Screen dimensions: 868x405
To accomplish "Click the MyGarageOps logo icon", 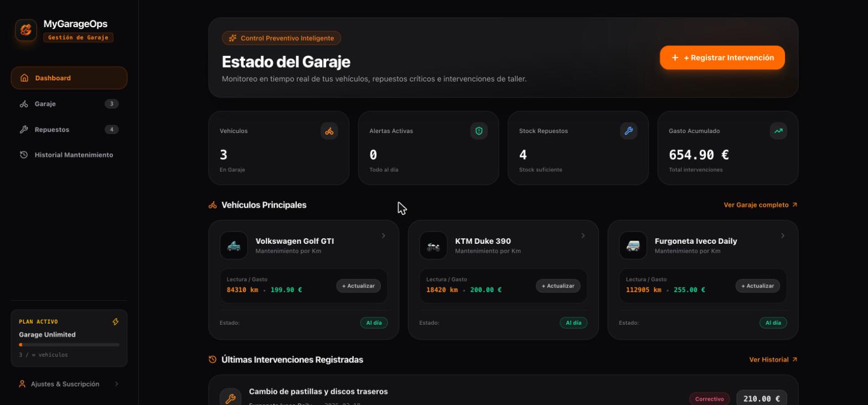I will coord(25,30).
